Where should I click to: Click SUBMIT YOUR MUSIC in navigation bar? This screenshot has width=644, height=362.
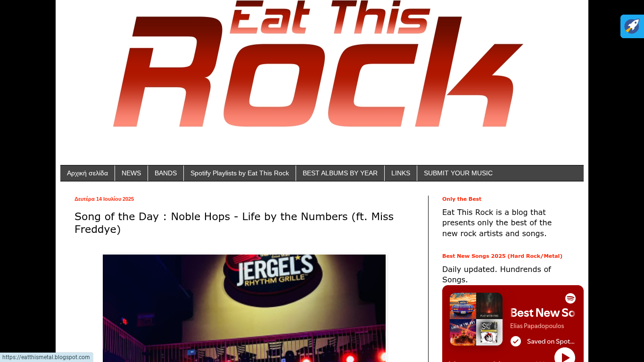[x=458, y=173]
